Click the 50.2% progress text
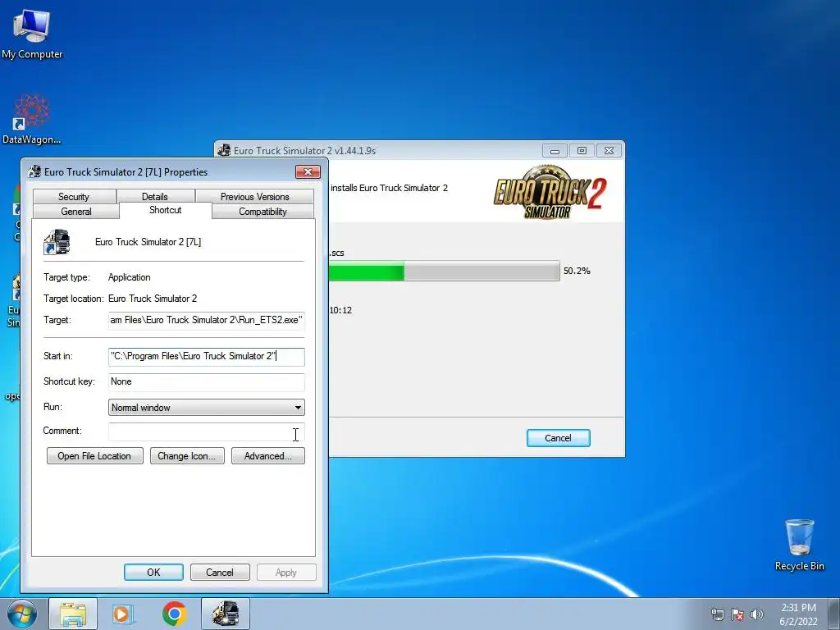The image size is (840, 630). pyautogui.click(x=577, y=271)
